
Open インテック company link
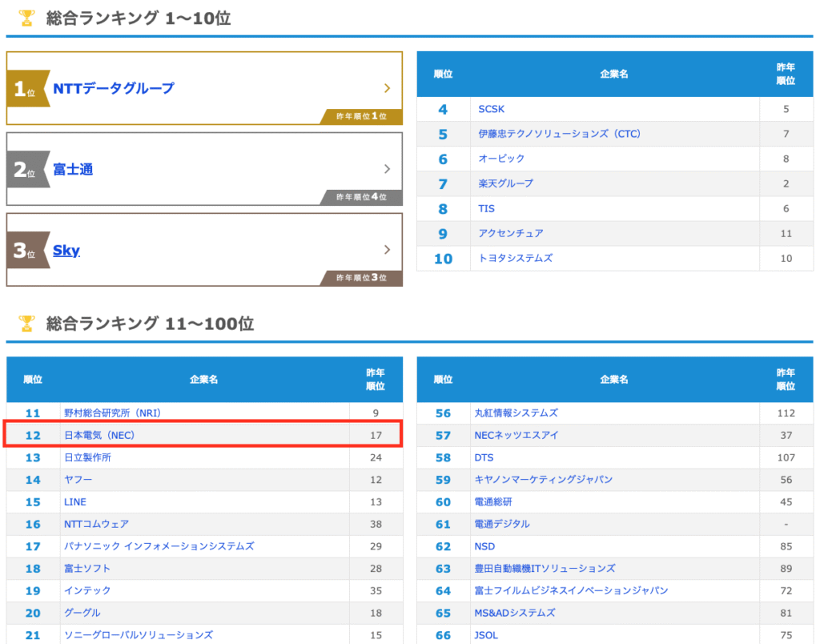(87, 590)
